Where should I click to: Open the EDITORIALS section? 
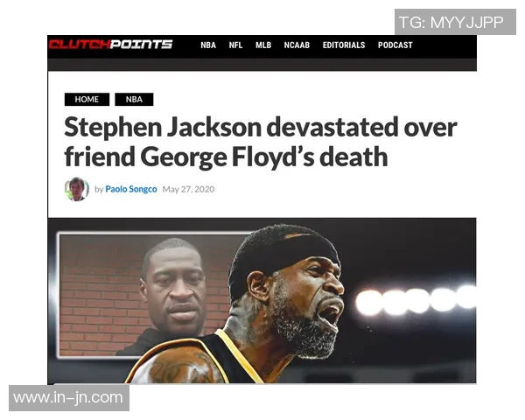click(x=344, y=45)
